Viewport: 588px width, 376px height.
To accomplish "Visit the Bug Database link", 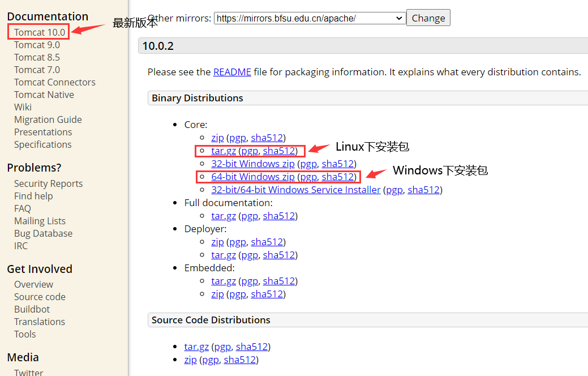I will click(43, 233).
